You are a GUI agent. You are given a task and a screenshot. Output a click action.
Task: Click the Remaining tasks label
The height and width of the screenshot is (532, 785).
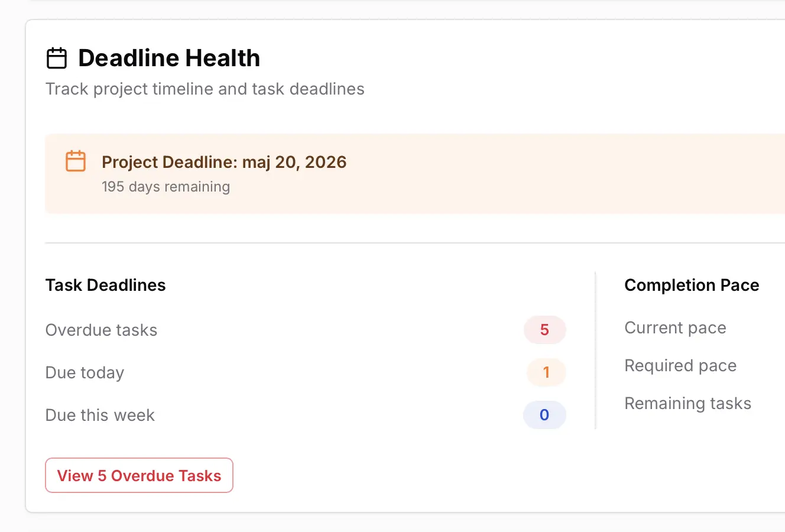687,403
